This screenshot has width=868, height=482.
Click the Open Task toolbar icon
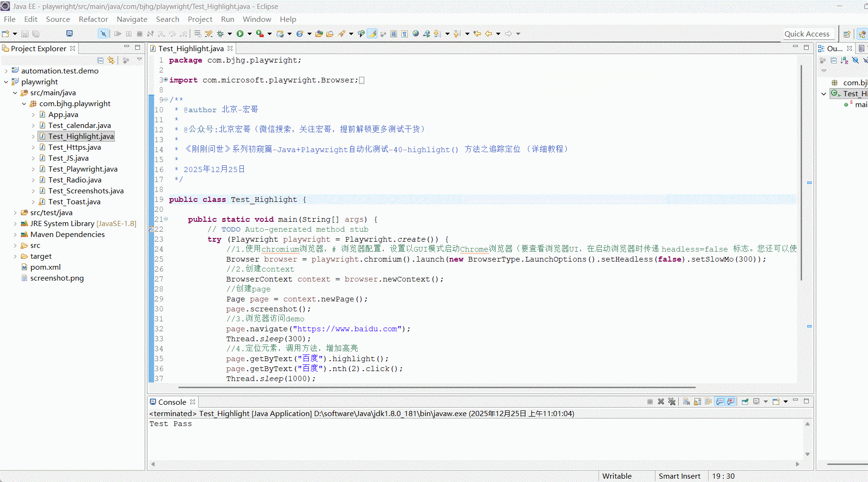point(330,34)
